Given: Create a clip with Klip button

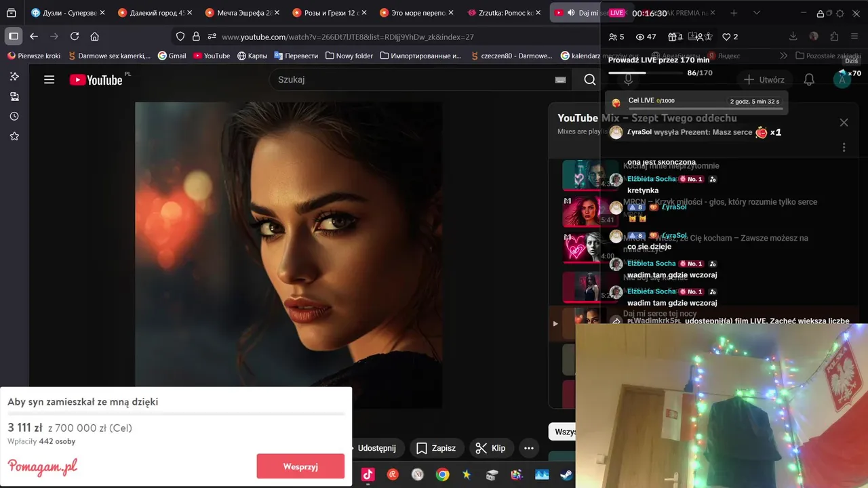Looking at the screenshot, I should [491, 448].
